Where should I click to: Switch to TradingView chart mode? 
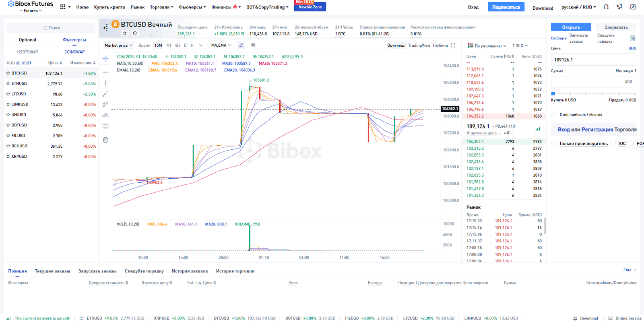[x=419, y=45]
